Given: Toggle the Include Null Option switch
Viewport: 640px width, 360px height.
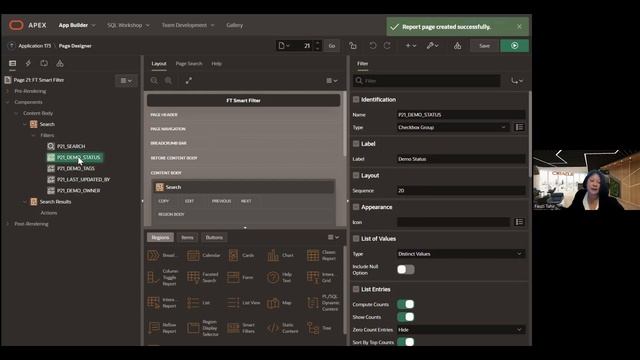Looking at the screenshot, I should point(406,269).
